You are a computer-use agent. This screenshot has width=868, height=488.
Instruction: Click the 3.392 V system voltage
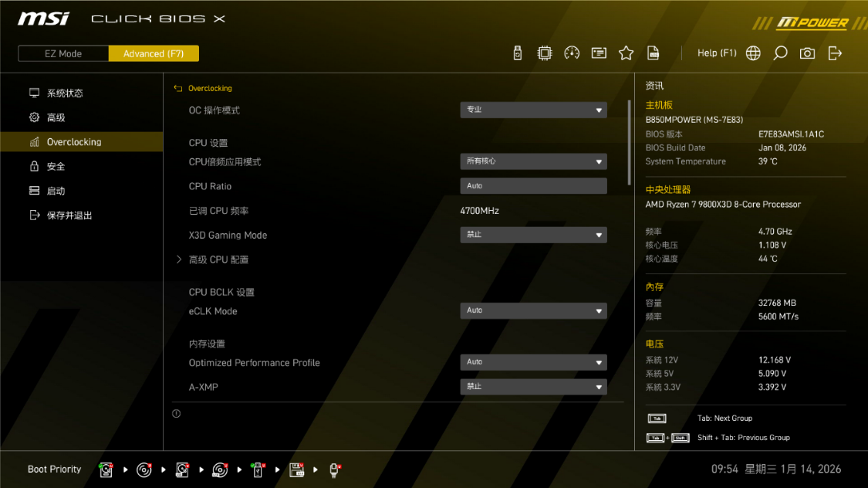(x=772, y=387)
